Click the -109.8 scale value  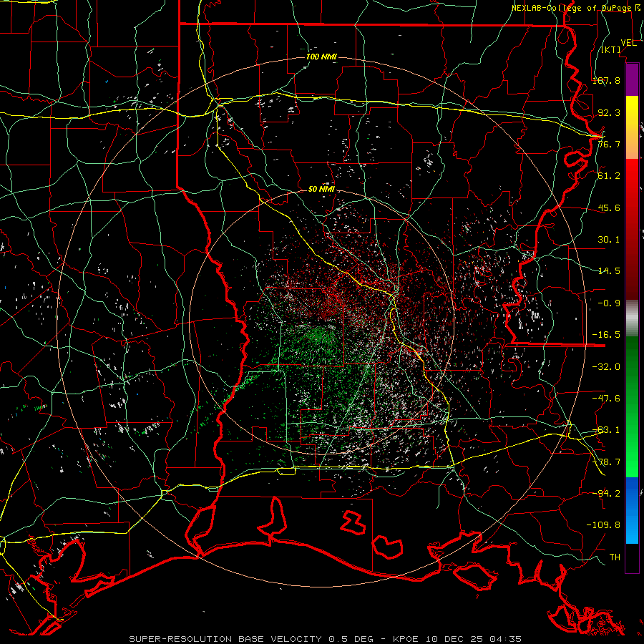point(603,525)
